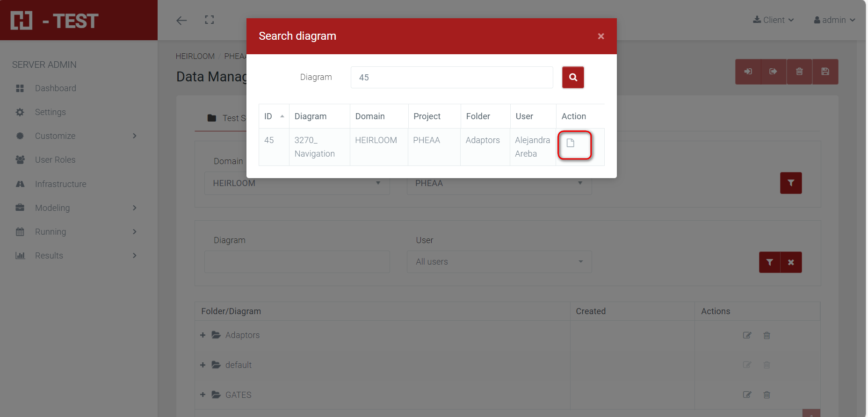Screen dimensions: 868x417
Task: Apply the domain filter funnel button
Action: click(791, 183)
